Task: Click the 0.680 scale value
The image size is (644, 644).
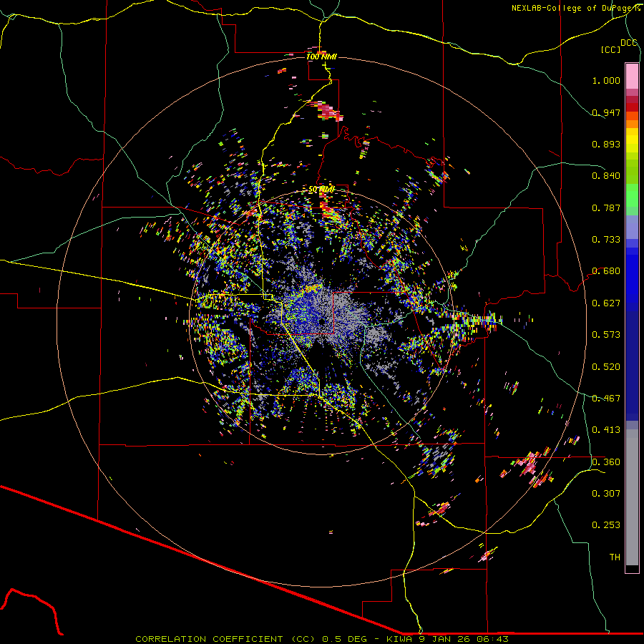Action: (606, 271)
